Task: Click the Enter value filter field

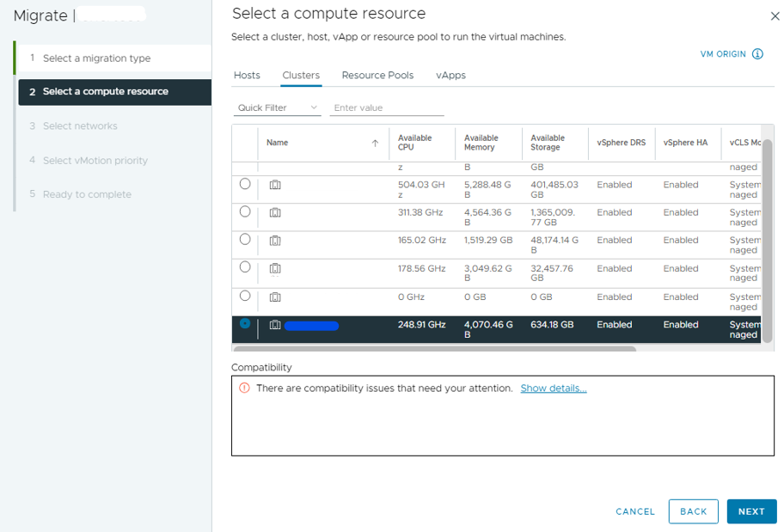Action: pos(387,108)
